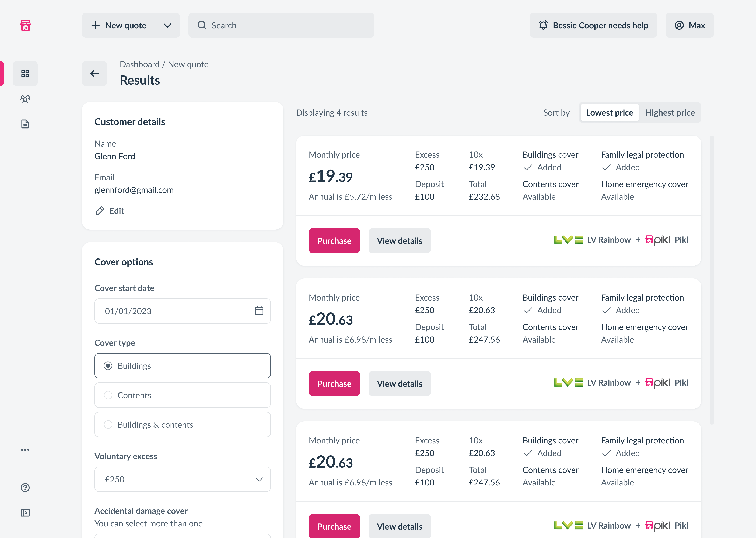
Task: Click Edit link in Customer details
Action: tap(117, 211)
